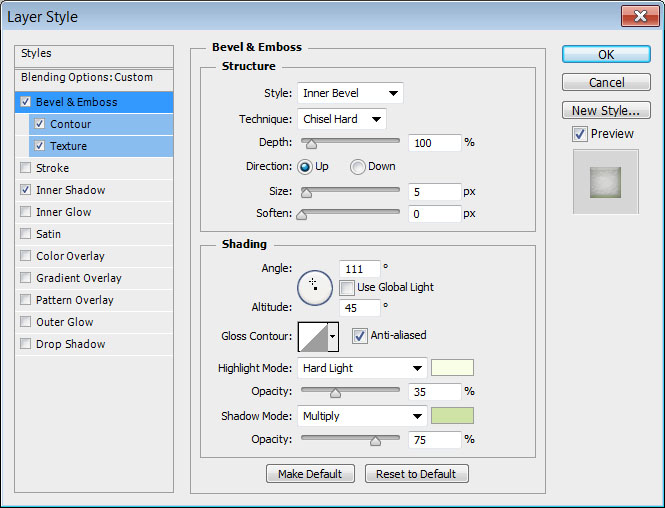Click the Shadow Mode green color swatch

coord(452,416)
